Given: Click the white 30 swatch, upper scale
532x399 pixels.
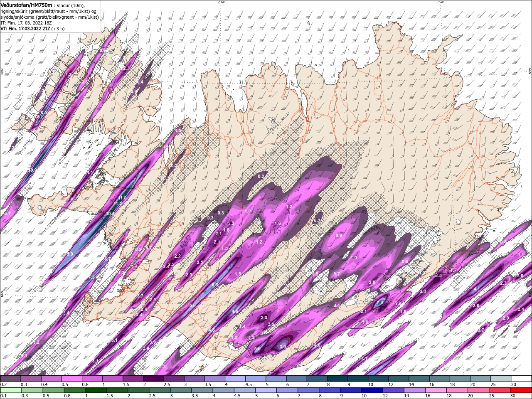Looking at the screenshot, I should click(521, 379).
